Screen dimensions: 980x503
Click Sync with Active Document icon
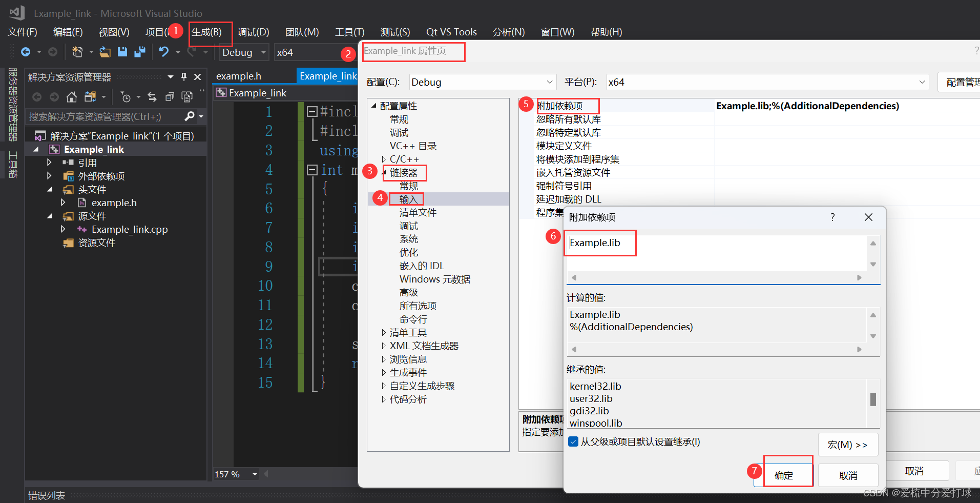tap(152, 97)
